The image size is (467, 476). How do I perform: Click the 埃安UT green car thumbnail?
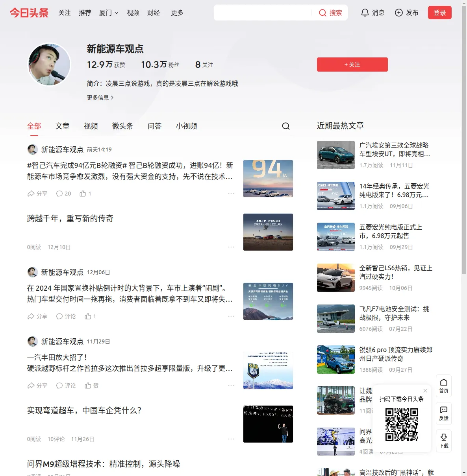(x=336, y=155)
